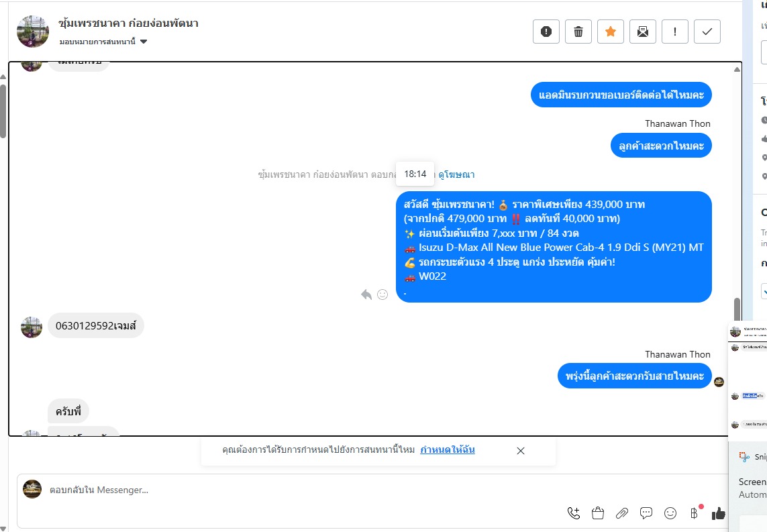Mark conversation as spam with exclamation circle icon
Viewport: 767px width, 532px height.
(546, 32)
